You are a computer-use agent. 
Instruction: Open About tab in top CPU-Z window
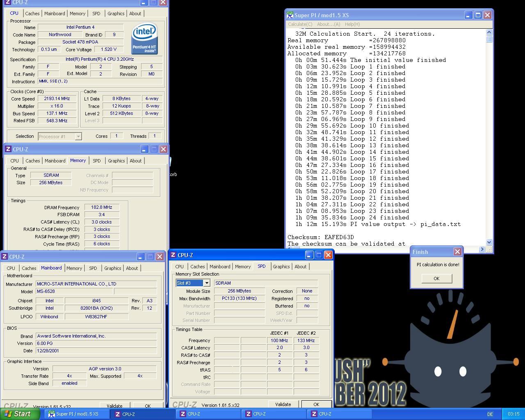pyautogui.click(x=135, y=14)
